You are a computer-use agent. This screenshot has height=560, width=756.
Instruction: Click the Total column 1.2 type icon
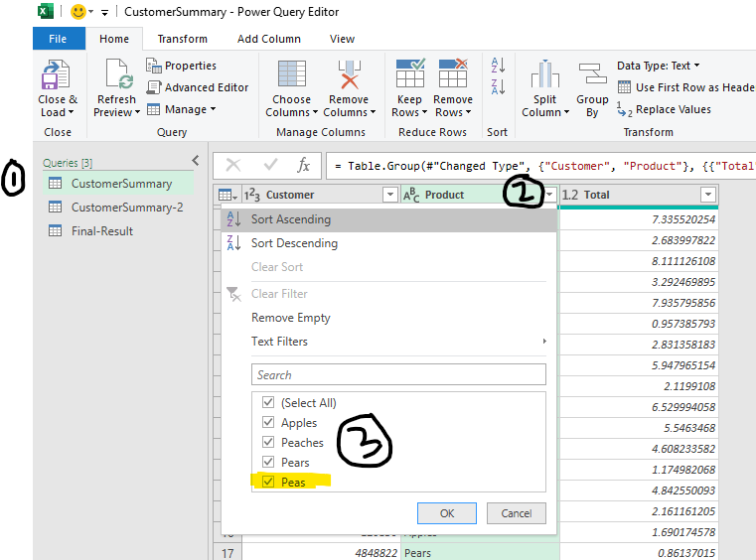coord(570,195)
